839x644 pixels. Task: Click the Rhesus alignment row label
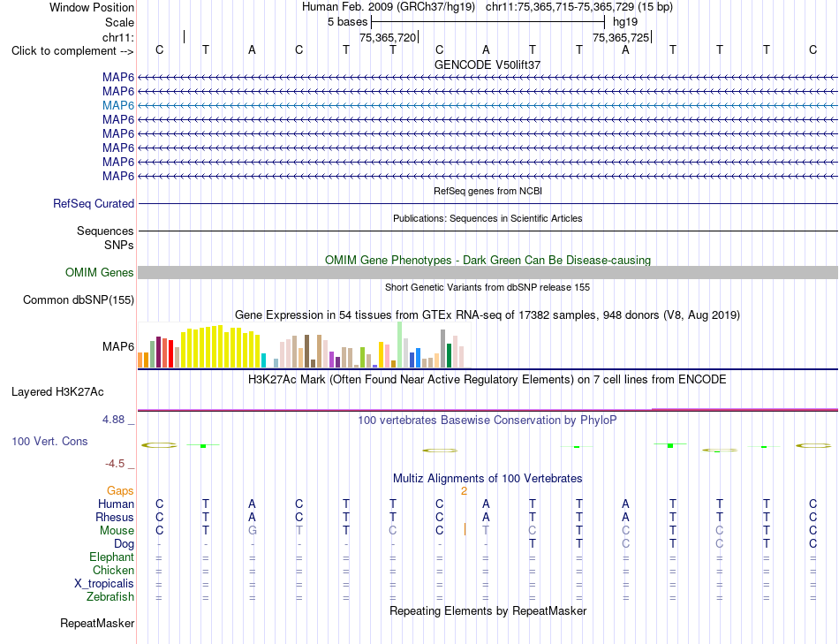coord(115,517)
